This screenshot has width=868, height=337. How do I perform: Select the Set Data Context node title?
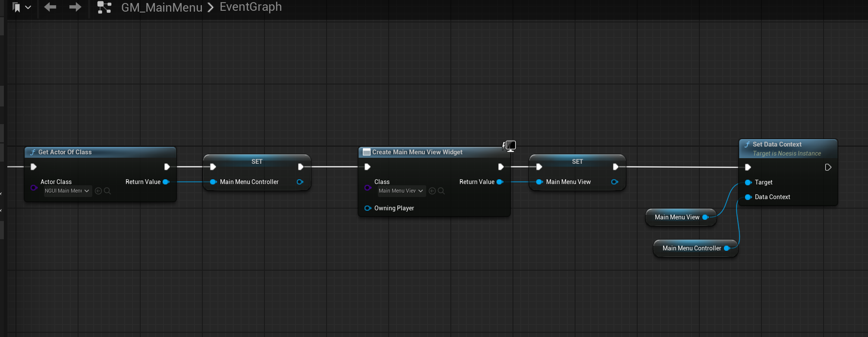pyautogui.click(x=777, y=144)
